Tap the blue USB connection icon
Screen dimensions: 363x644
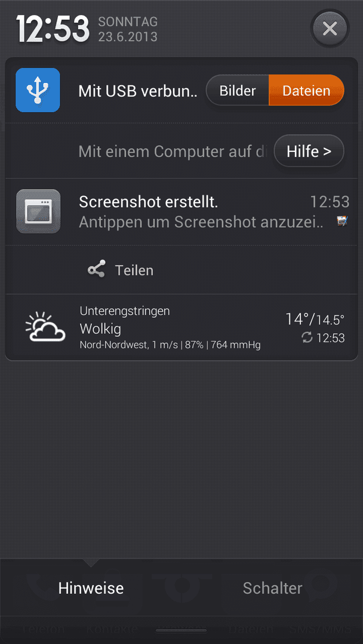38,90
